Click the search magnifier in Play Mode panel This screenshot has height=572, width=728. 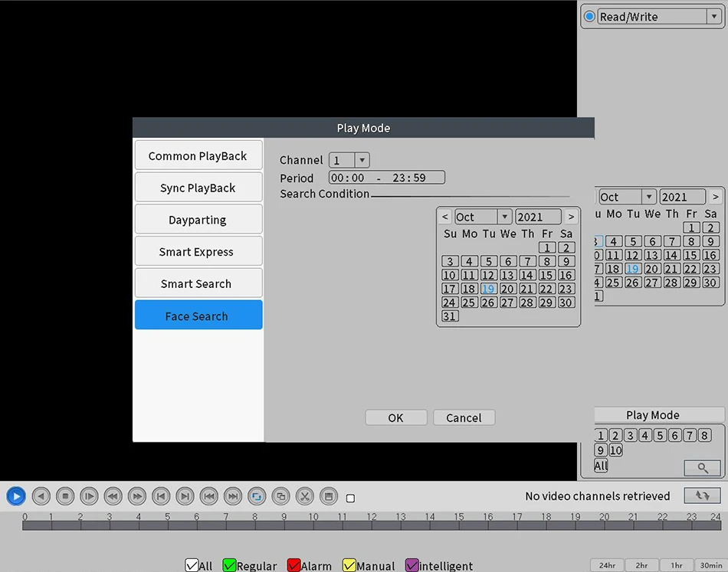pyautogui.click(x=702, y=467)
